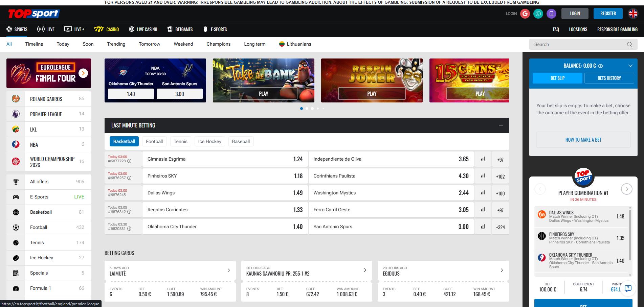Expand the Kaunas Savanorių betting card
Image resolution: width=644 pixels, height=307 pixels.
point(365,270)
